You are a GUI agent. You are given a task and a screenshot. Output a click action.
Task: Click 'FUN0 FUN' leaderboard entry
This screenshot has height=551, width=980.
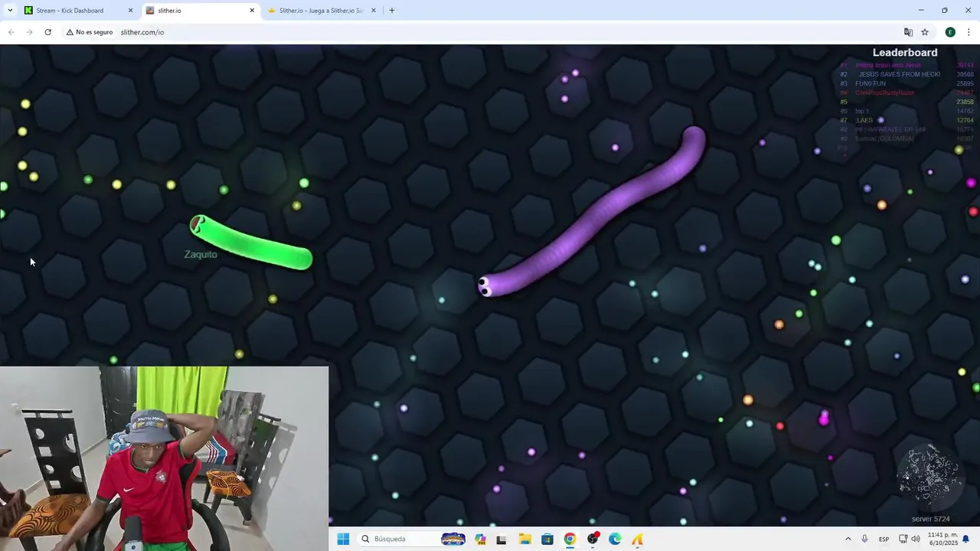871,83
